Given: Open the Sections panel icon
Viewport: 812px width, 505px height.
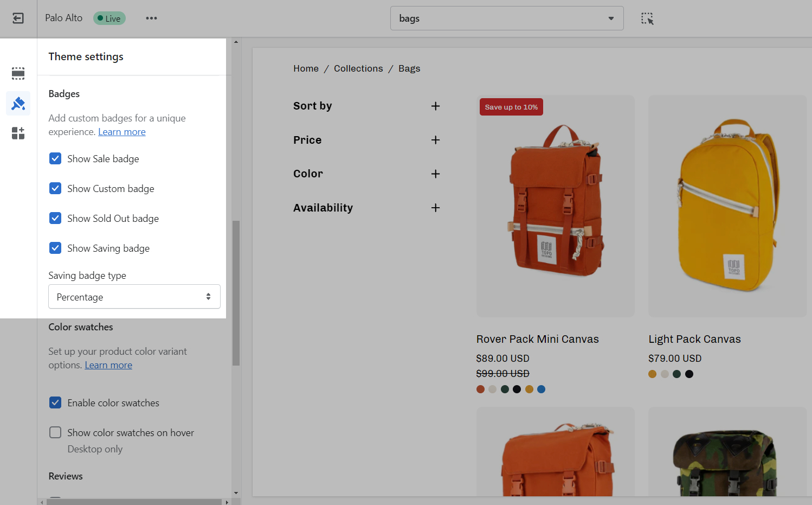Looking at the screenshot, I should point(18,73).
